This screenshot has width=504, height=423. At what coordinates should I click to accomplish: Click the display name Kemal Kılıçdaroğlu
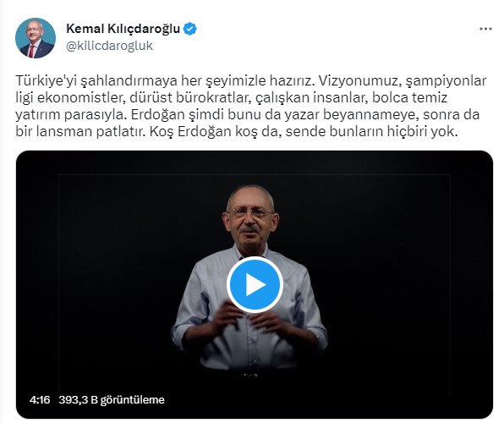[123, 29]
